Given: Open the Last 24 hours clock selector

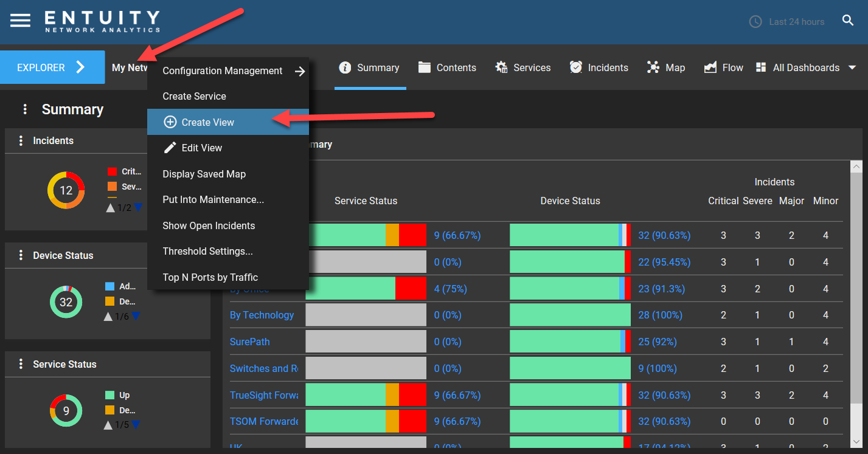Looking at the screenshot, I should tap(786, 22).
